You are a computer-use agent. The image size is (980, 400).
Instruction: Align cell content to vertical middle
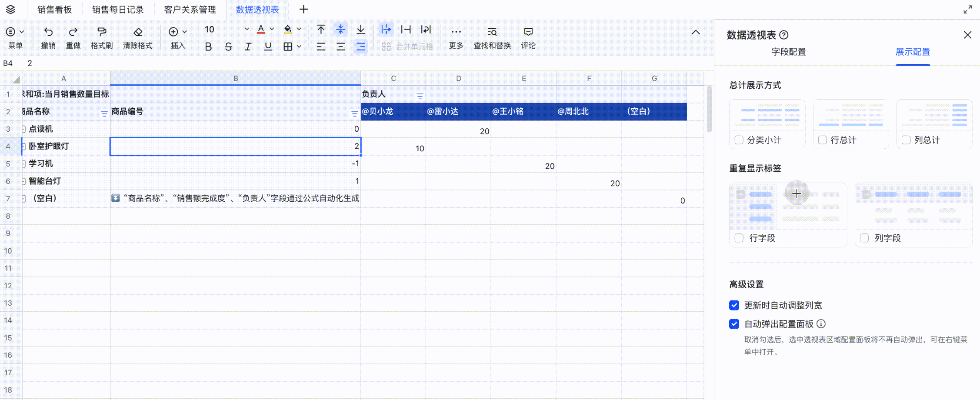tap(341, 30)
